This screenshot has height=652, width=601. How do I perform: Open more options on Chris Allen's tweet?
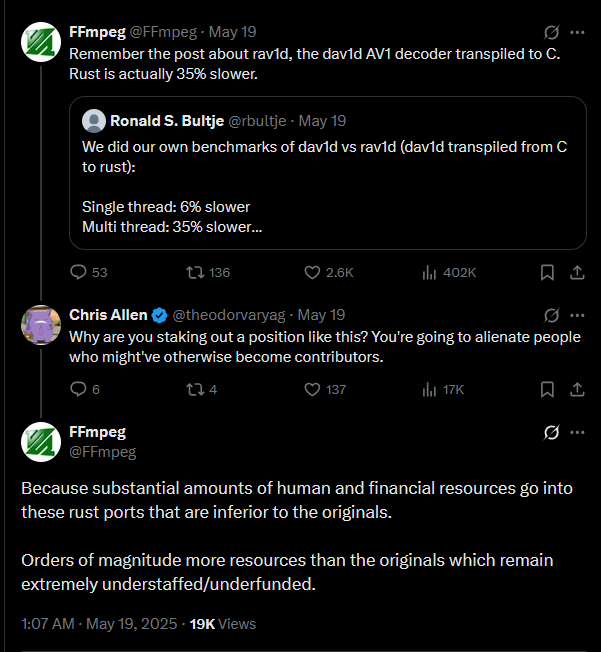coord(577,315)
